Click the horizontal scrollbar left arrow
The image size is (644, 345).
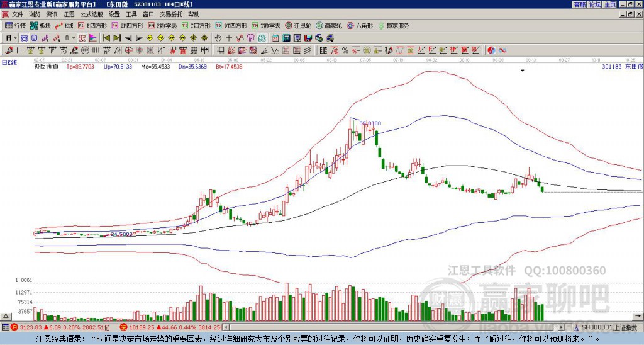226,327
